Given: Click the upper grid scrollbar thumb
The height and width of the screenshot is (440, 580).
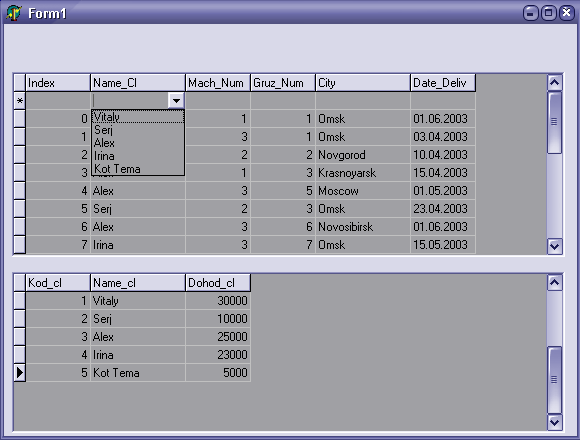Looking at the screenshot, I should [554, 122].
